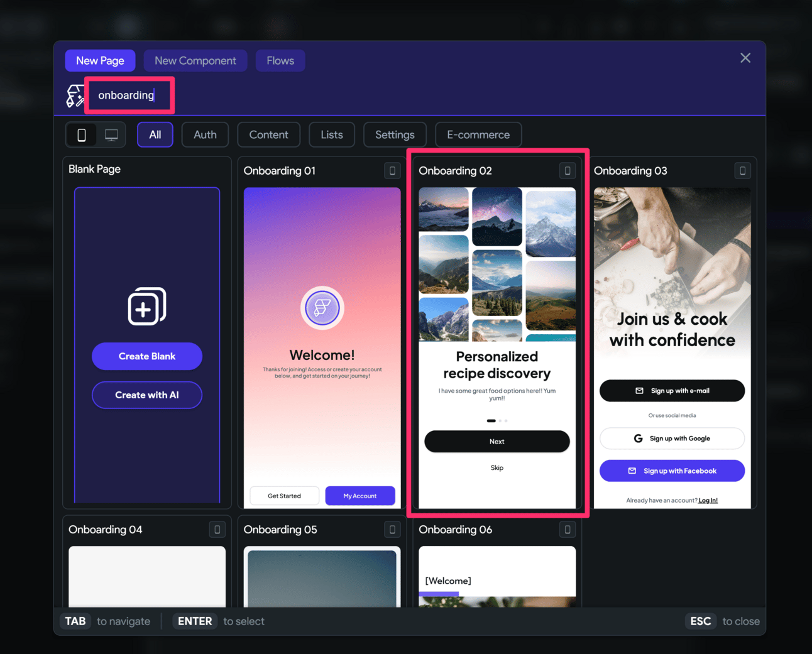Click the Get Started button in Onboarding 01
Viewport: 812px width, 654px height.
point(285,496)
